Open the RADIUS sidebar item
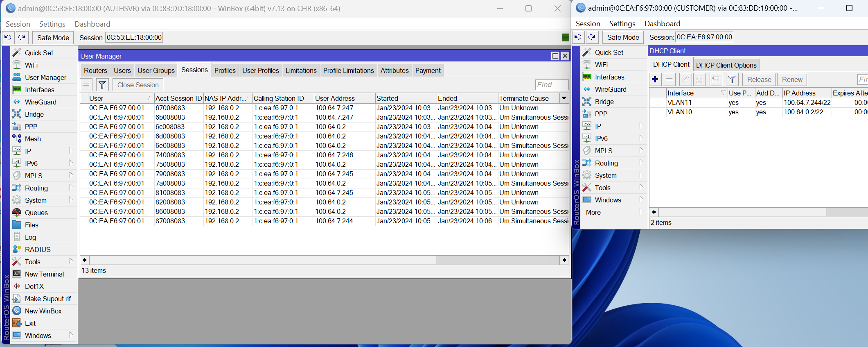 [44, 249]
